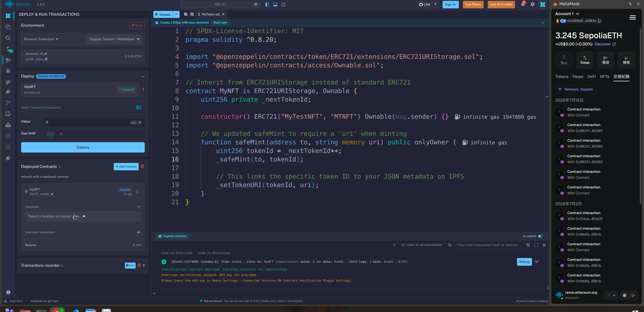
Task: Click the Value input field
Action: [87, 123]
